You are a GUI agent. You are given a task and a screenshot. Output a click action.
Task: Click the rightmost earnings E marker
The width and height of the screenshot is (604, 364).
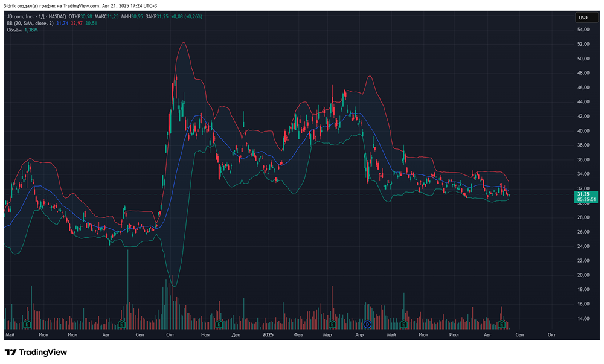(x=501, y=325)
